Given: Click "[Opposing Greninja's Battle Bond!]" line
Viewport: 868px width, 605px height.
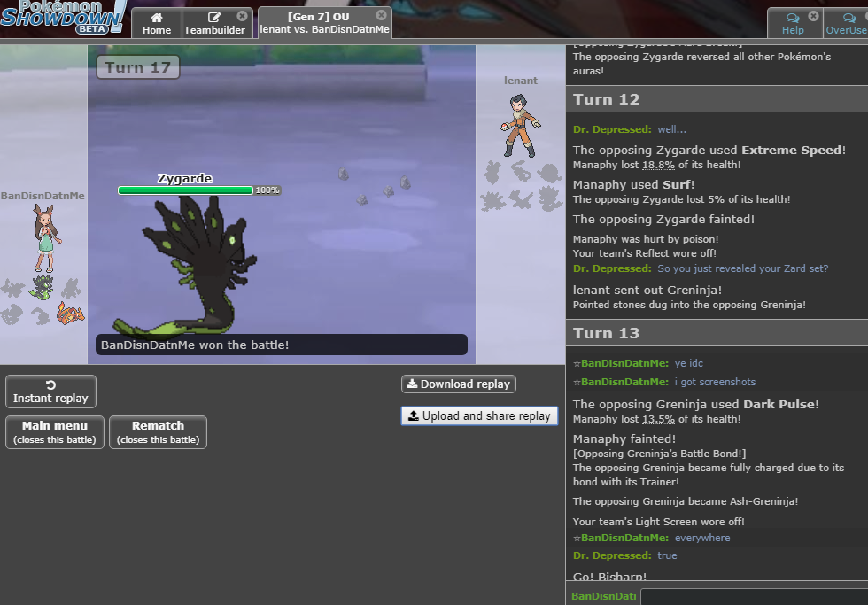Looking at the screenshot, I should pyautogui.click(x=659, y=454).
